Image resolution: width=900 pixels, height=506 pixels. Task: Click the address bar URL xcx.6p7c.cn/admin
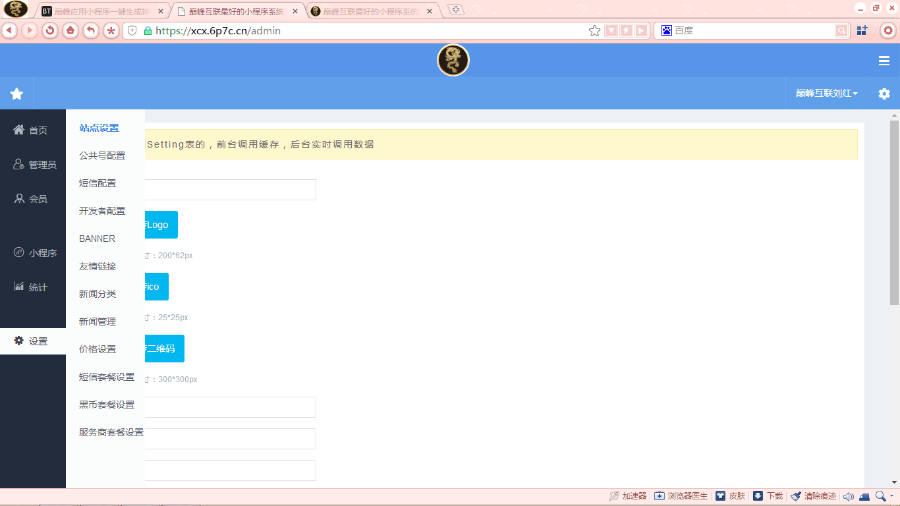click(218, 31)
